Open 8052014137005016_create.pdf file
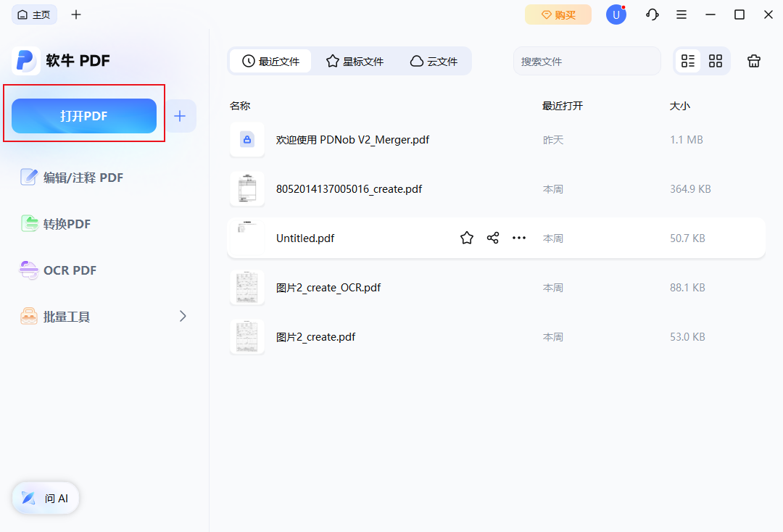This screenshot has width=783, height=532. (x=349, y=189)
